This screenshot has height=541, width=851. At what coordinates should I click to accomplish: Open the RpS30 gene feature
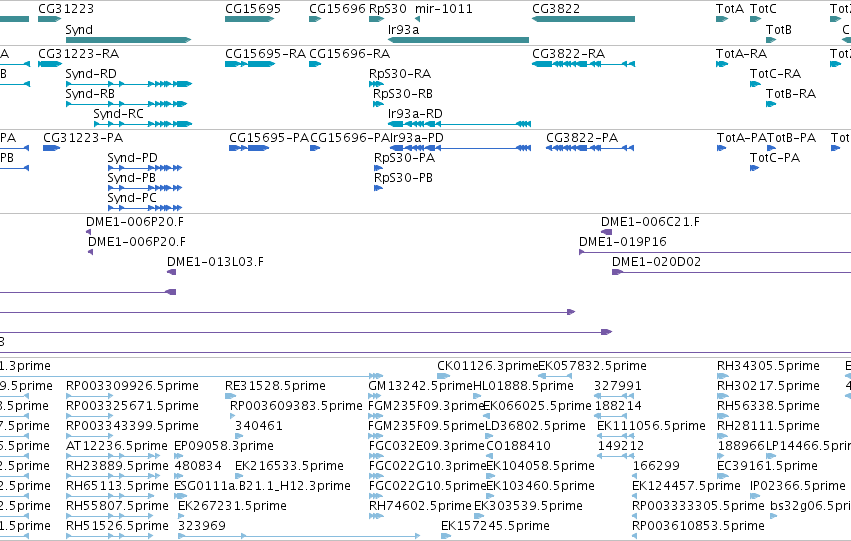(x=376, y=19)
